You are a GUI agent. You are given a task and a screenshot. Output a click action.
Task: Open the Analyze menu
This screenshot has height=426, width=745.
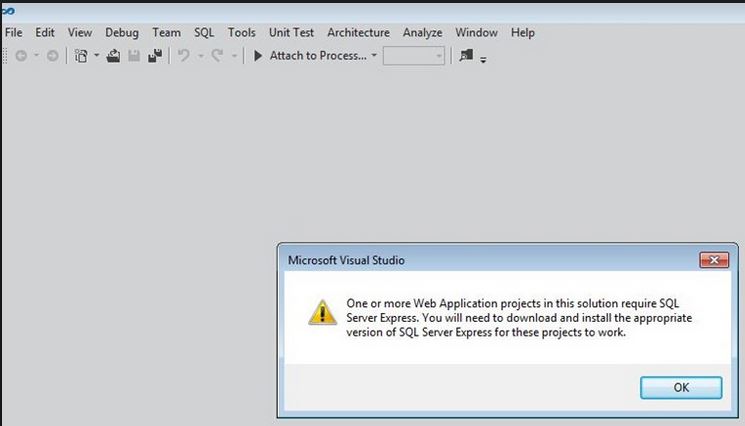[x=422, y=33]
